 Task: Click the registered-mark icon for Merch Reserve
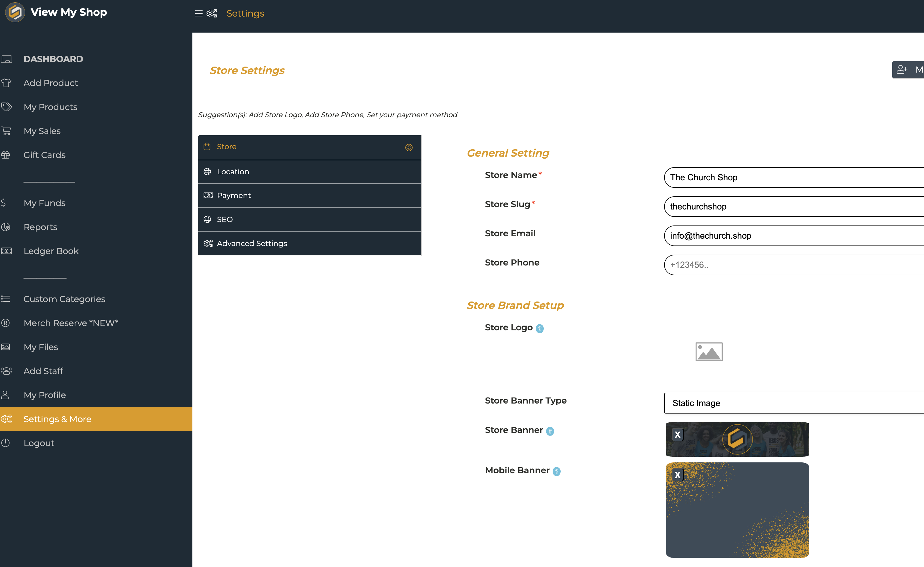pyautogui.click(x=6, y=323)
